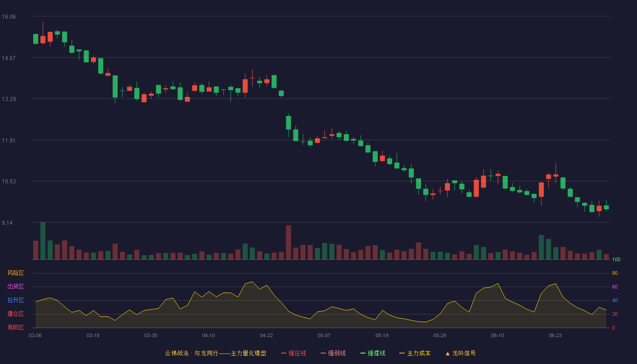Click the 06-23 date label
The image size is (637, 364).
[x=555, y=335]
